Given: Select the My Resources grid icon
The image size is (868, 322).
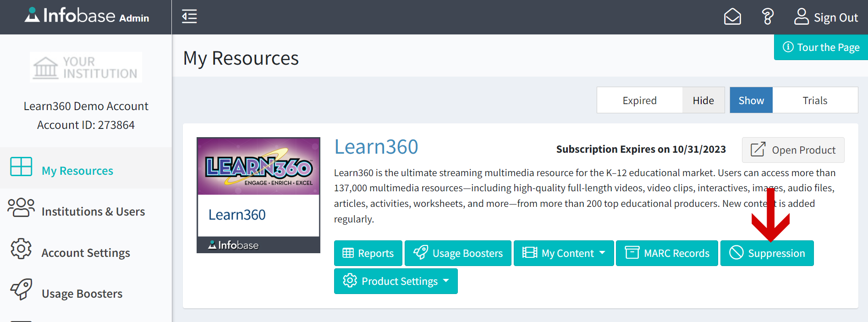Looking at the screenshot, I should point(21,167).
